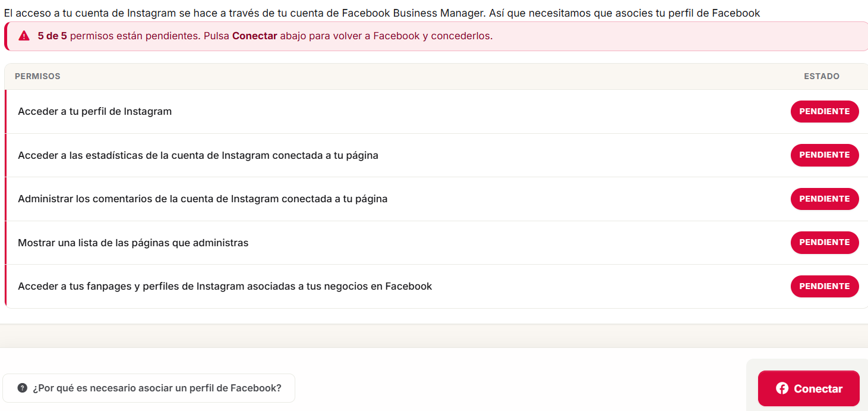
Task: Click the Conectar button
Action: 809,388
